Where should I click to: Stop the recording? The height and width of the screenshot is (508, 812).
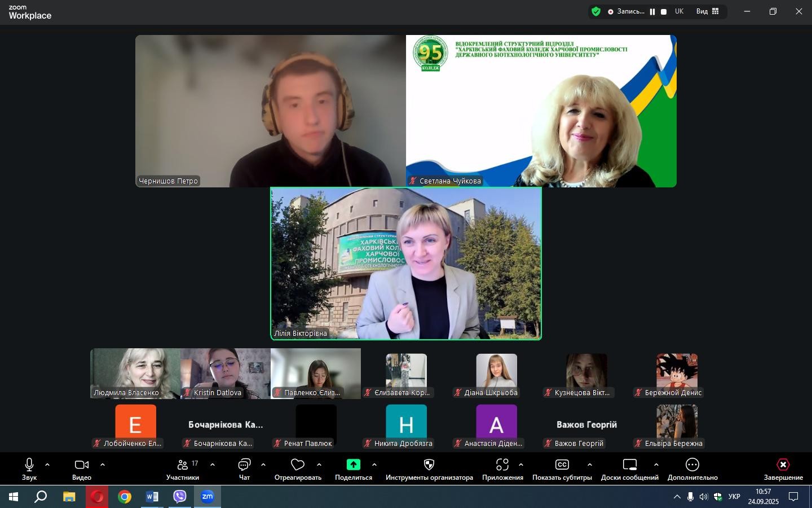click(664, 12)
